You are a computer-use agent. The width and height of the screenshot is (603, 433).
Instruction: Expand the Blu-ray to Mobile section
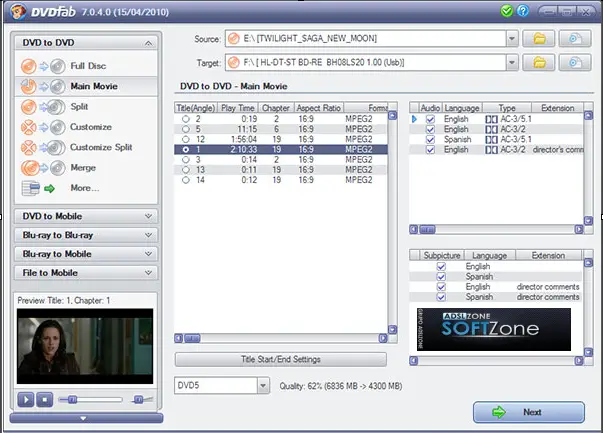coord(148,254)
